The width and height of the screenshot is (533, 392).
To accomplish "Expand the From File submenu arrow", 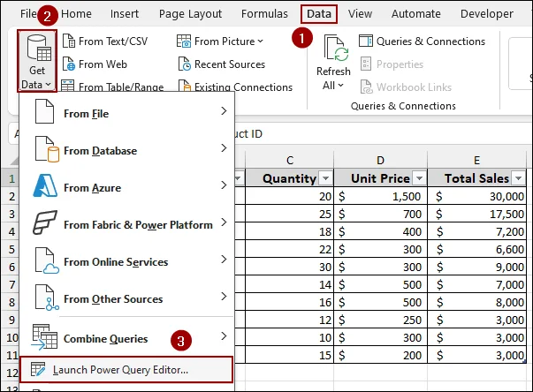I will click(x=224, y=111).
